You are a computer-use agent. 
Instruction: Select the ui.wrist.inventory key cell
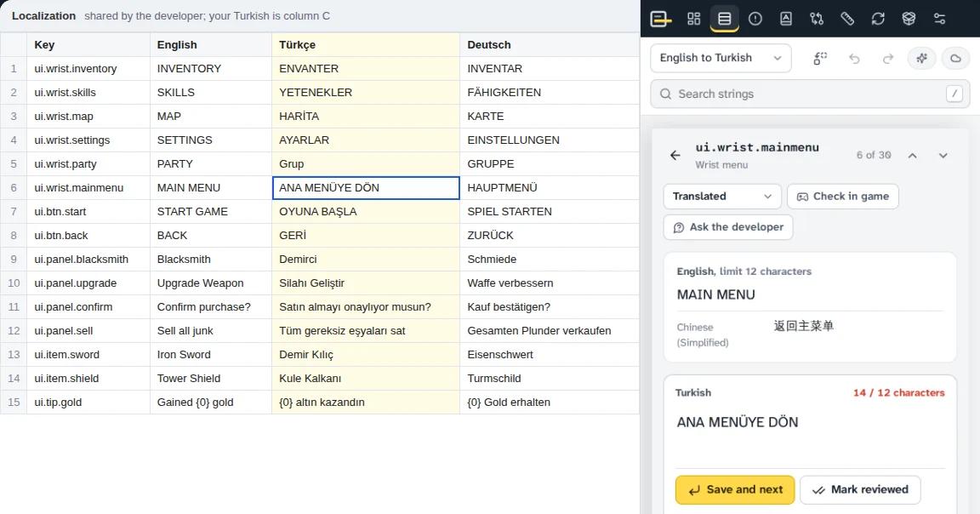(x=88, y=69)
